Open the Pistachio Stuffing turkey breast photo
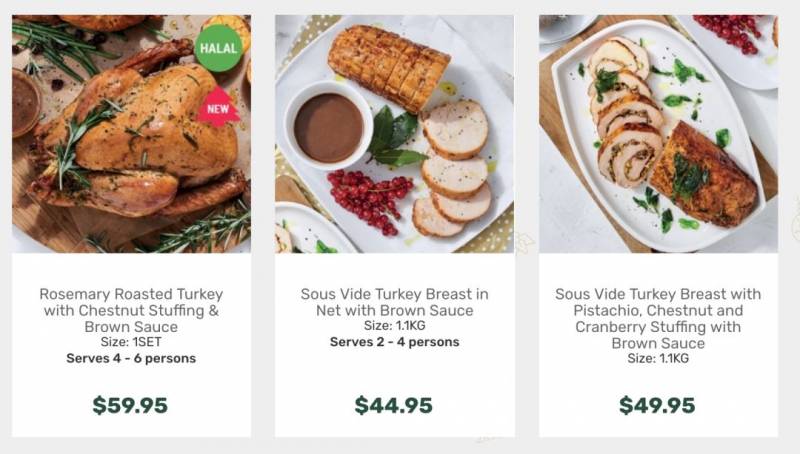 658,134
